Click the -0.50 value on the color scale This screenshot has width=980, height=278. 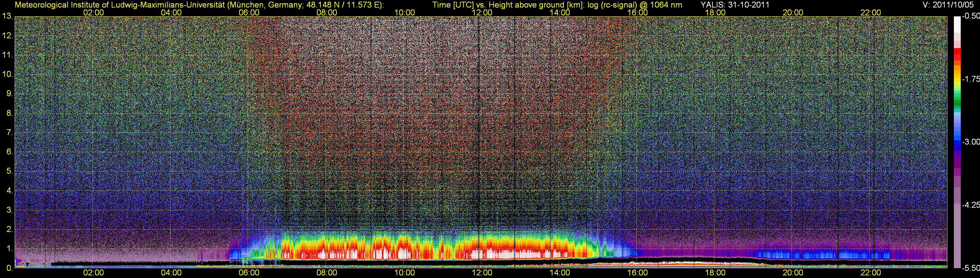971,16
